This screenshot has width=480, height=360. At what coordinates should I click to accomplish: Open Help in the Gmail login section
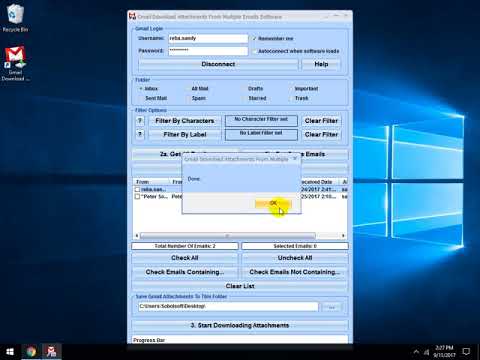321,64
